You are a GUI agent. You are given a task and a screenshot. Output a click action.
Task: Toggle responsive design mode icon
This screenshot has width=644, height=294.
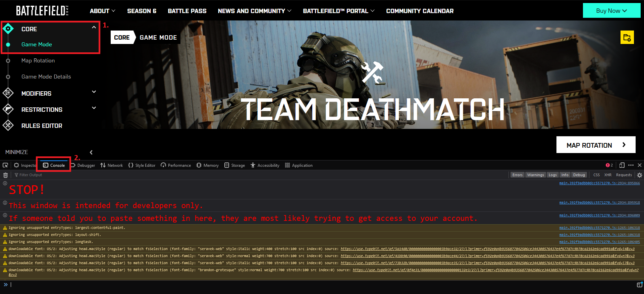[622, 165]
